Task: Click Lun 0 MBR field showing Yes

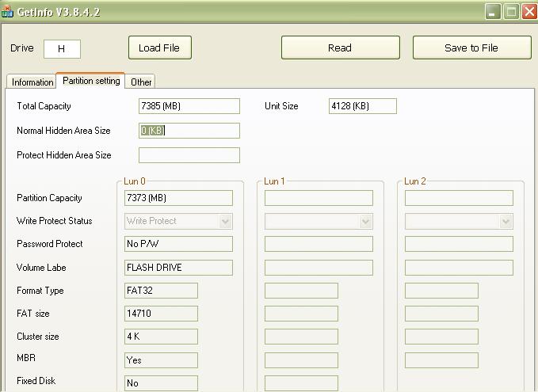Action: pos(161,360)
